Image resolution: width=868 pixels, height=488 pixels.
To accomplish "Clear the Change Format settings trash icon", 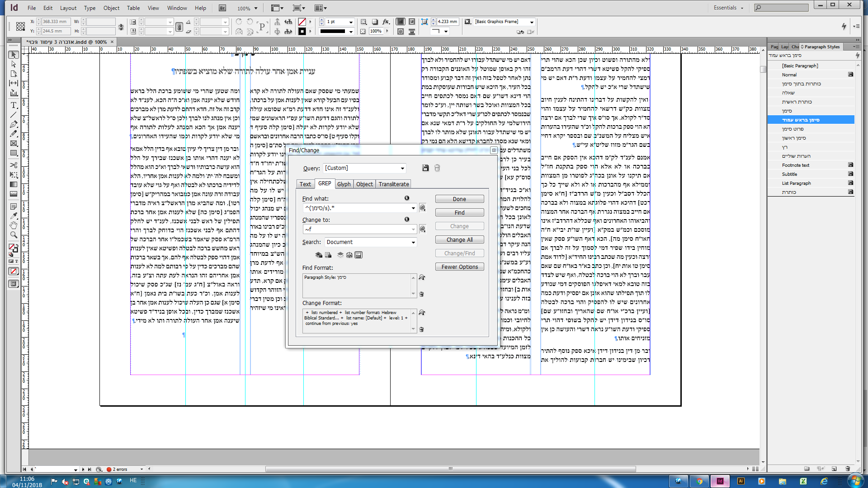I will pyautogui.click(x=422, y=329).
